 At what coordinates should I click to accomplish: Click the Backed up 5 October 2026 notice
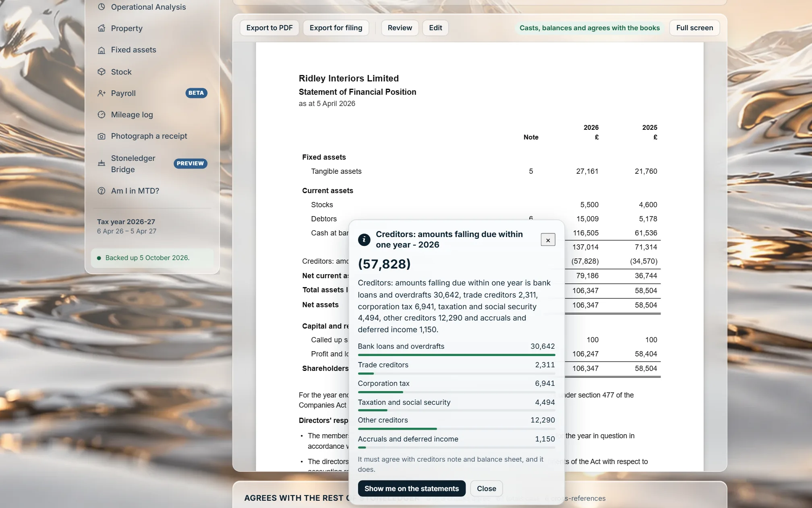click(152, 258)
